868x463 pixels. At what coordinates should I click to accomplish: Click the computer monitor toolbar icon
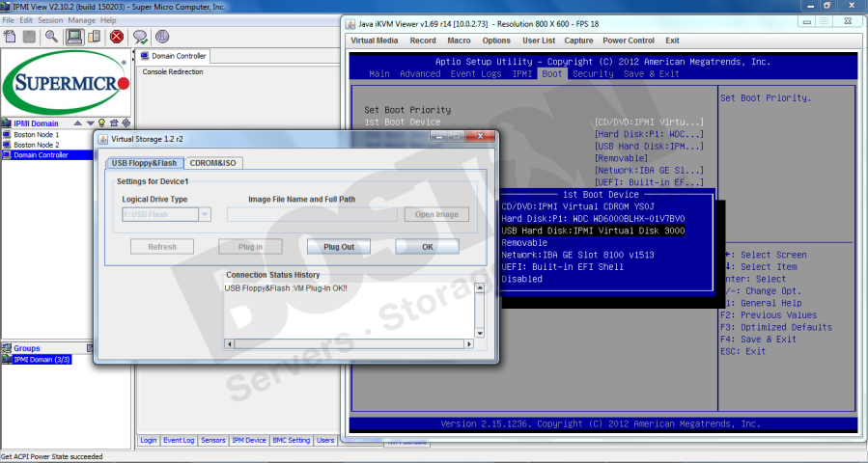point(74,37)
